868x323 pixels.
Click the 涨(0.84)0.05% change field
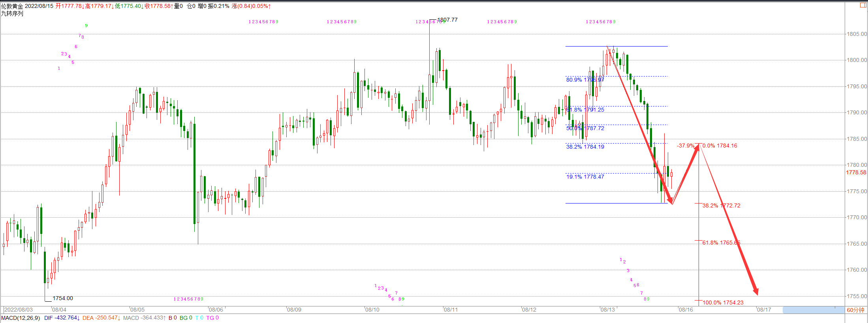(252, 6)
